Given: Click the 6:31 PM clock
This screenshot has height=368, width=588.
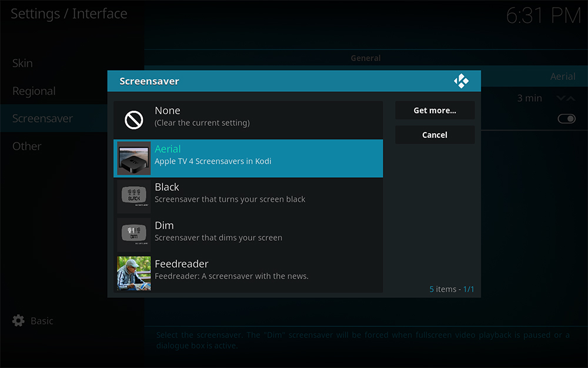Looking at the screenshot, I should point(543,16).
